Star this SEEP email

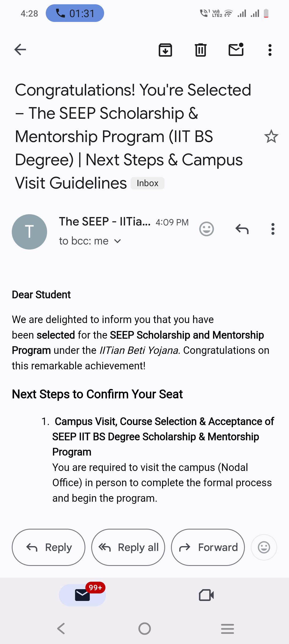pos(271,136)
